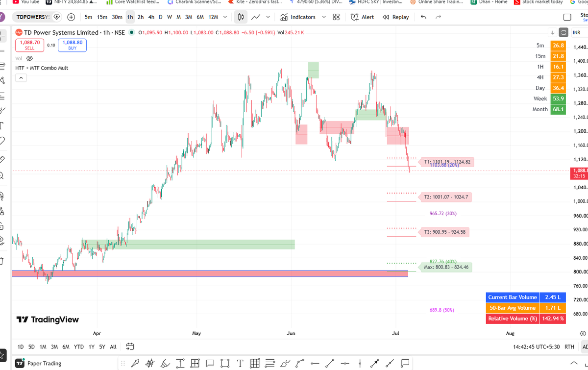This screenshot has width=588, height=370.
Task: Set the date range to All
Action: tap(113, 346)
